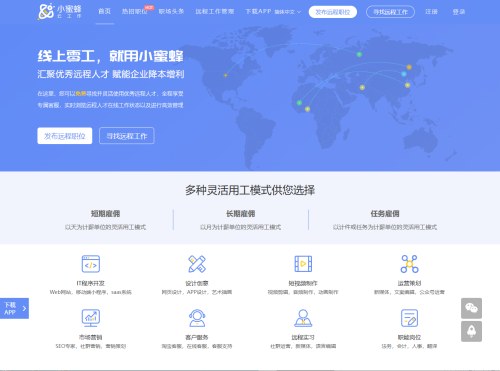Image resolution: width=500 pixels, height=371 pixels.
Task: Click the 设计创意 category title
Action: tap(197, 283)
